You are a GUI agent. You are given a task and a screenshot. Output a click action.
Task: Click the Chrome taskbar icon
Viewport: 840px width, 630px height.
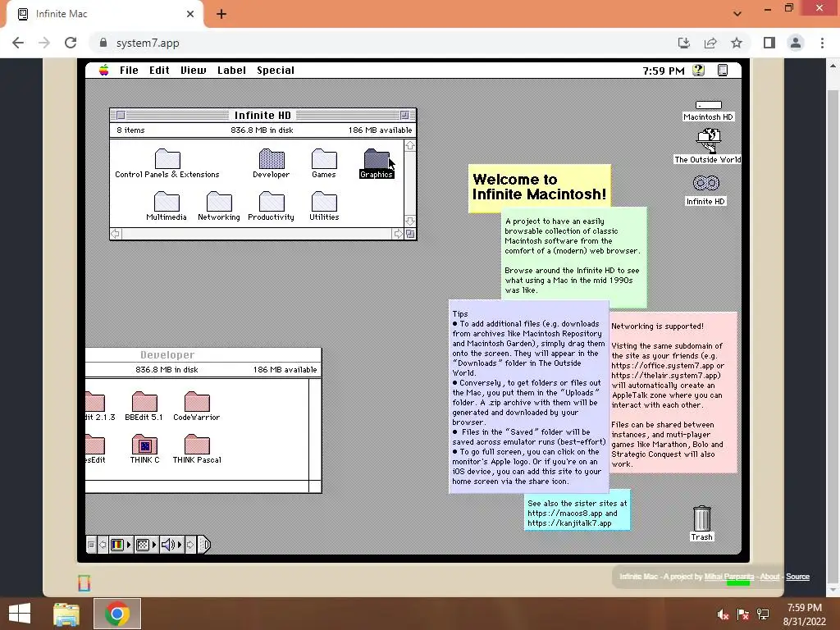(117, 614)
